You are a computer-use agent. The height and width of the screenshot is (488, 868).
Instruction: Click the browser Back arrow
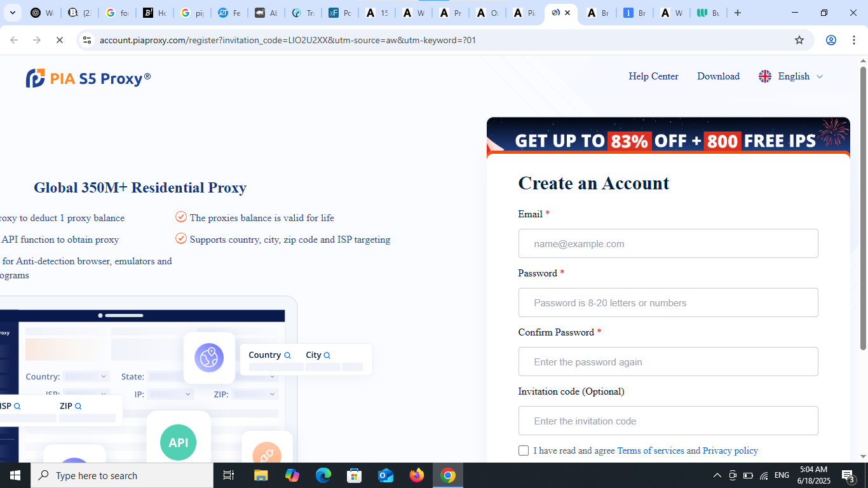(14, 40)
